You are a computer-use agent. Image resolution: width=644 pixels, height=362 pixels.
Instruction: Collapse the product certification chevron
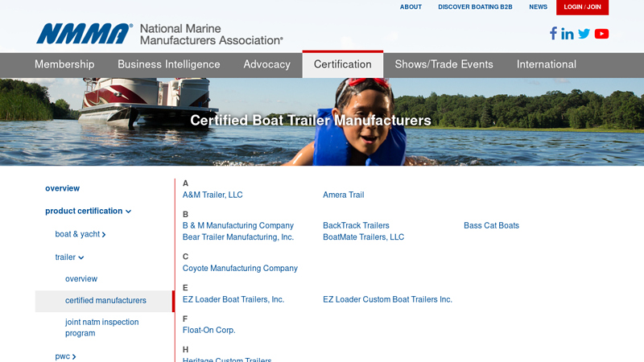[x=129, y=212]
